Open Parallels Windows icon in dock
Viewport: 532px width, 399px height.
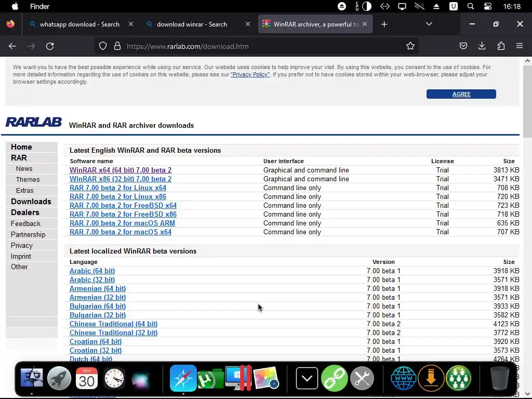[238, 378]
